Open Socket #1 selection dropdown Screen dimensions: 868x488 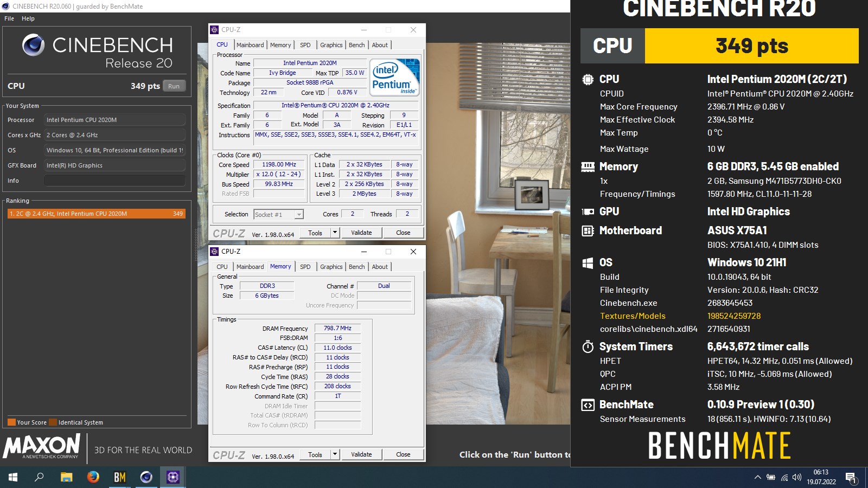point(279,215)
